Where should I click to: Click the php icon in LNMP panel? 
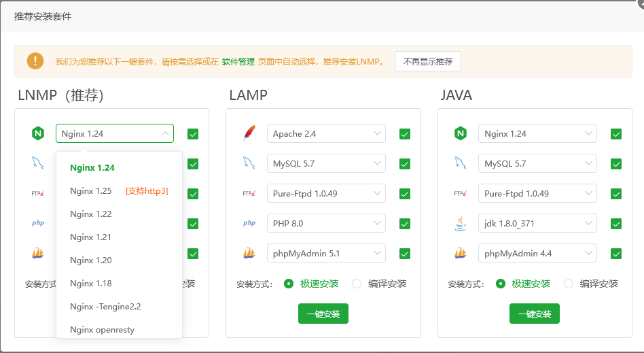pos(38,223)
